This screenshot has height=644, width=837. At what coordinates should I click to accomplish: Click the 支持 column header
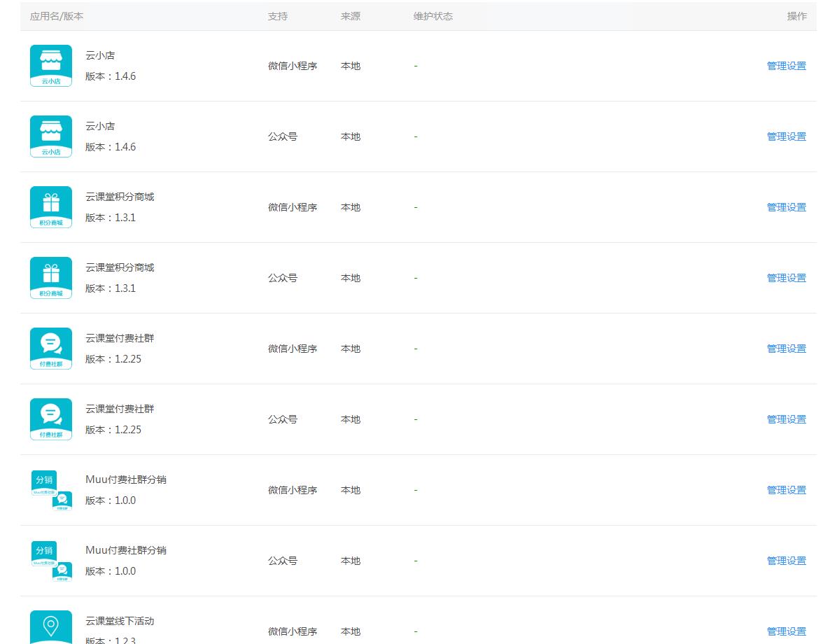coord(277,15)
